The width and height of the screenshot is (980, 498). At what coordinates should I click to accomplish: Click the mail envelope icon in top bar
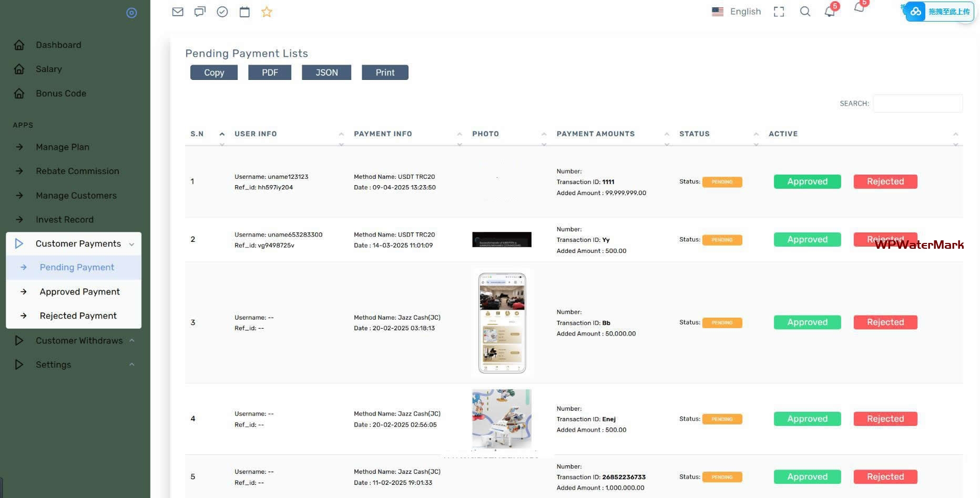tap(178, 12)
